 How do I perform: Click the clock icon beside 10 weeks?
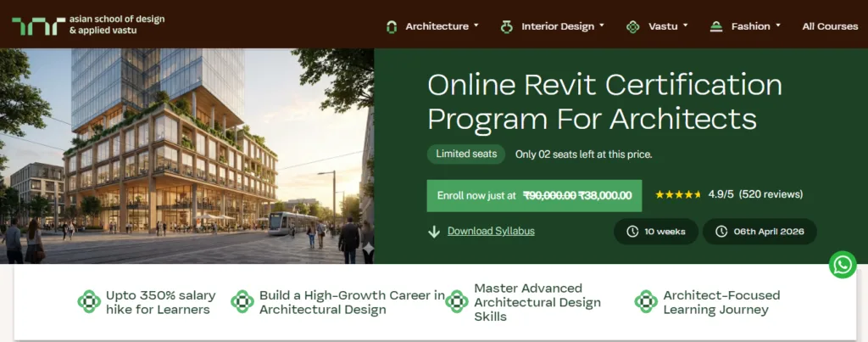coord(632,232)
